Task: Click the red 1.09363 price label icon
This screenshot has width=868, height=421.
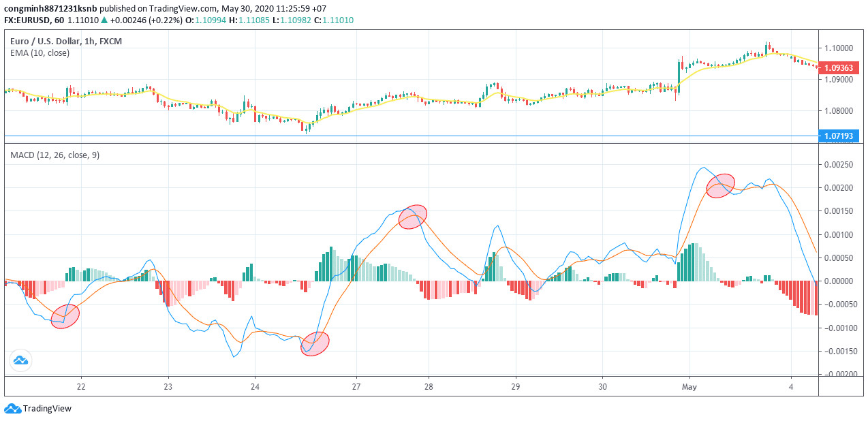Action: point(839,67)
